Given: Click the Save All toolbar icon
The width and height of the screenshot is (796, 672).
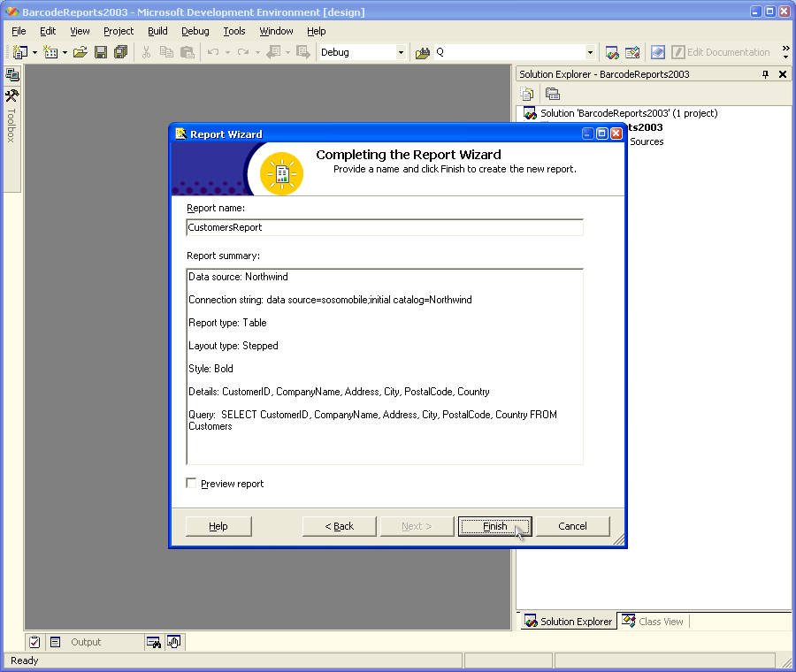Looking at the screenshot, I should [x=120, y=52].
